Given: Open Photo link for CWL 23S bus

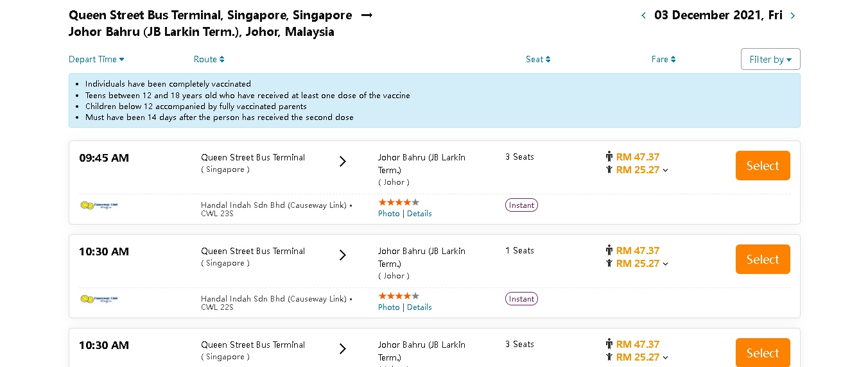Looking at the screenshot, I should (388, 214).
